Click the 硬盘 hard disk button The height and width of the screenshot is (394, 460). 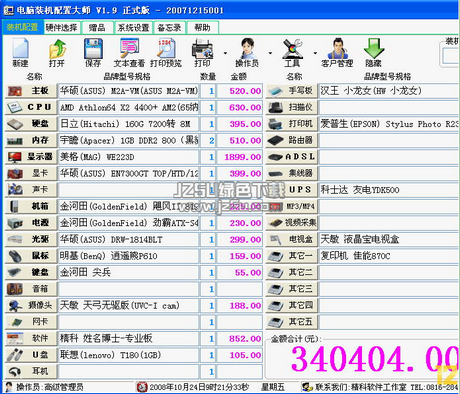point(31,124)
